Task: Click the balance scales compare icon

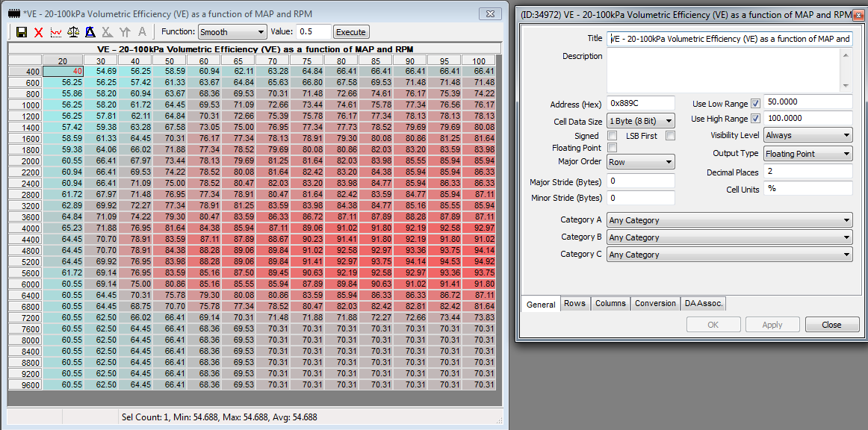Action: tap(73, 32)
